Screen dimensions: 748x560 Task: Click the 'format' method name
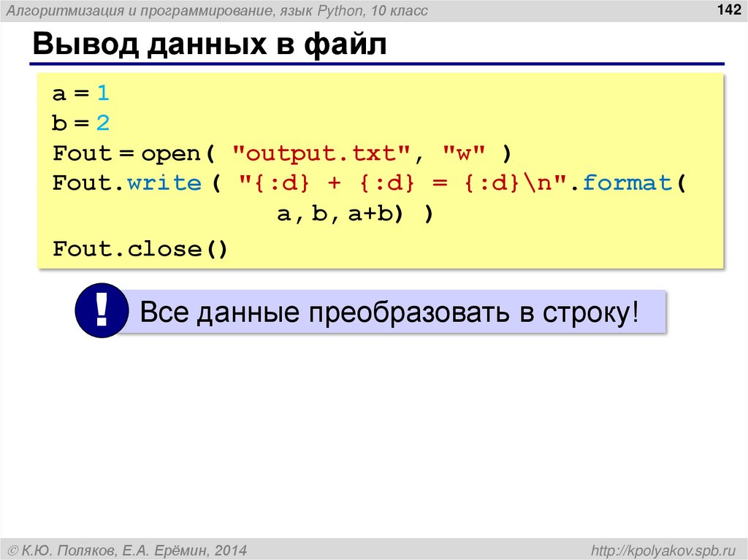(627, 183)
